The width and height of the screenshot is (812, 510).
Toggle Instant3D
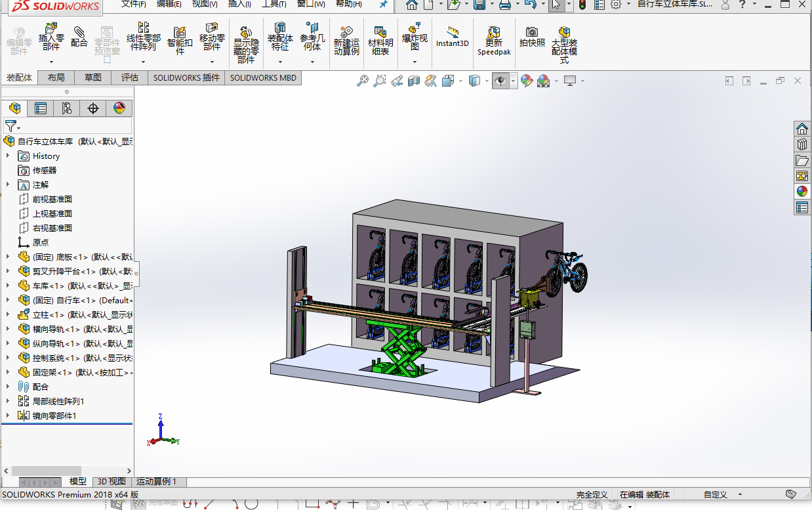453,37
